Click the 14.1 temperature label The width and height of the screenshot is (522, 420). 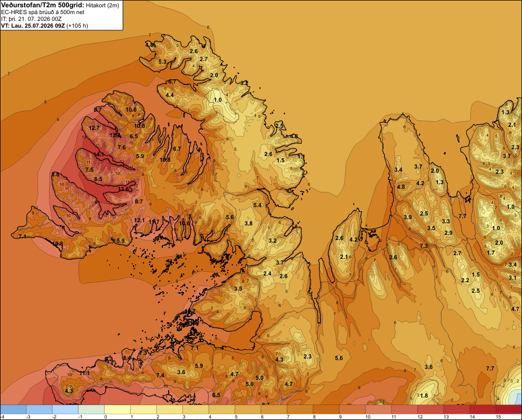pos(99,155)
